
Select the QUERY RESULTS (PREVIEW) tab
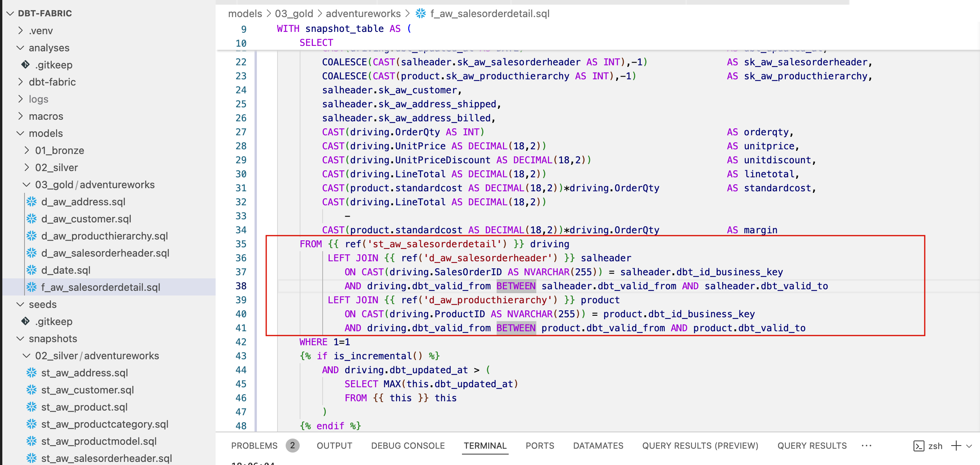point(700,446)
